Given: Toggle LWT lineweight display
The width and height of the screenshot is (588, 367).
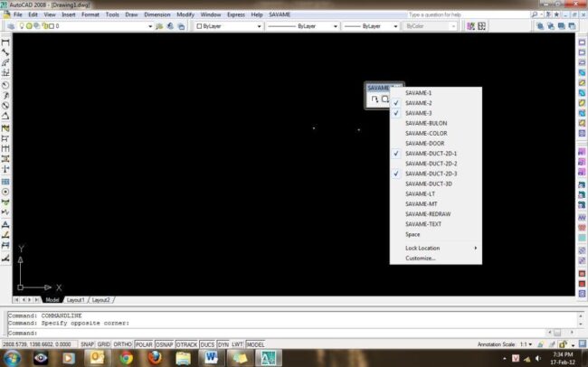Looking at the screenshot, I should click(237, 344).
